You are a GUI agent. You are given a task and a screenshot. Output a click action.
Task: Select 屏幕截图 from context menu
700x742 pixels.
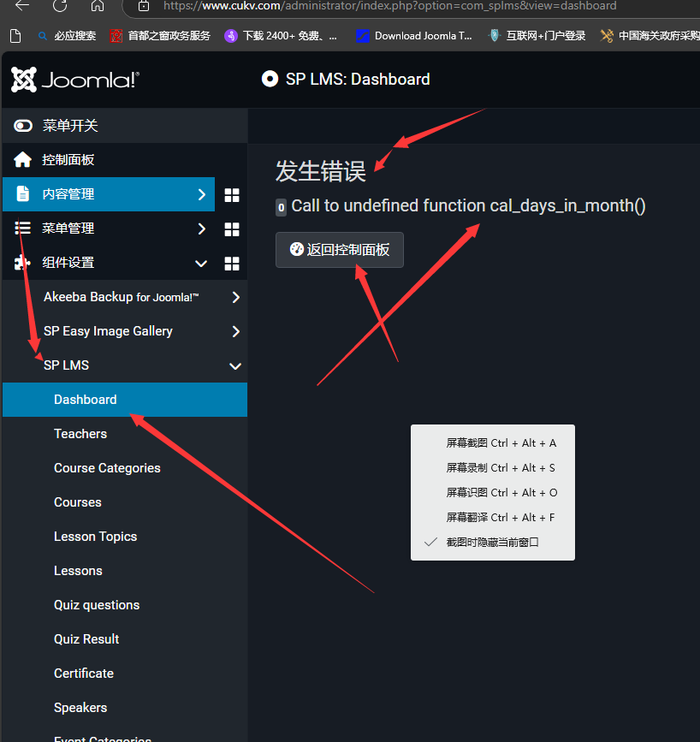pyautogui.click(x=501, y=443)
